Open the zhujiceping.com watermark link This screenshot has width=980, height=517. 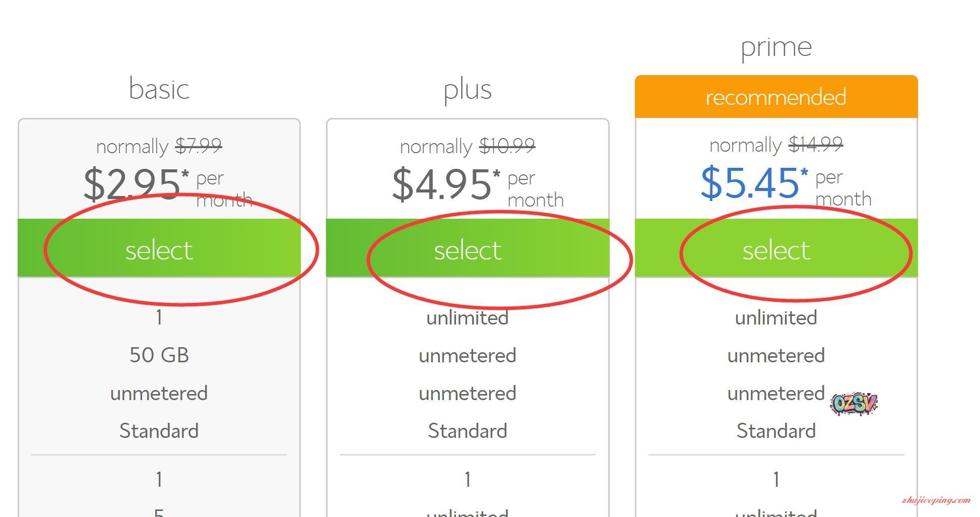coord(936,500)
